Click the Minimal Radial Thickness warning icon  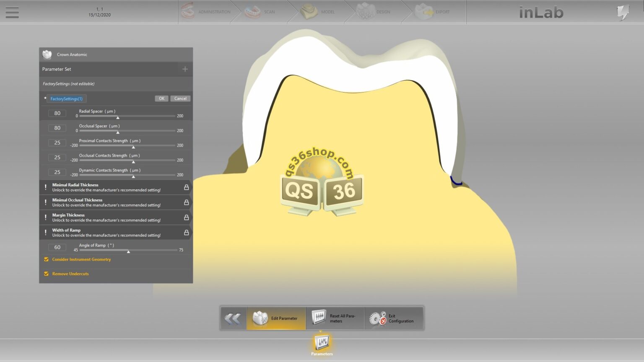click(x=46, y=187)
